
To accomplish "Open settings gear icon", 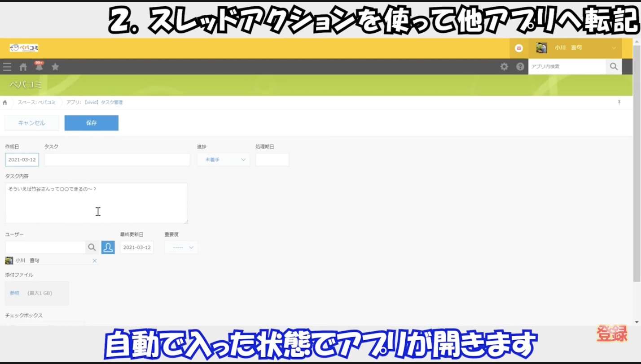I will tap(504, 67).
